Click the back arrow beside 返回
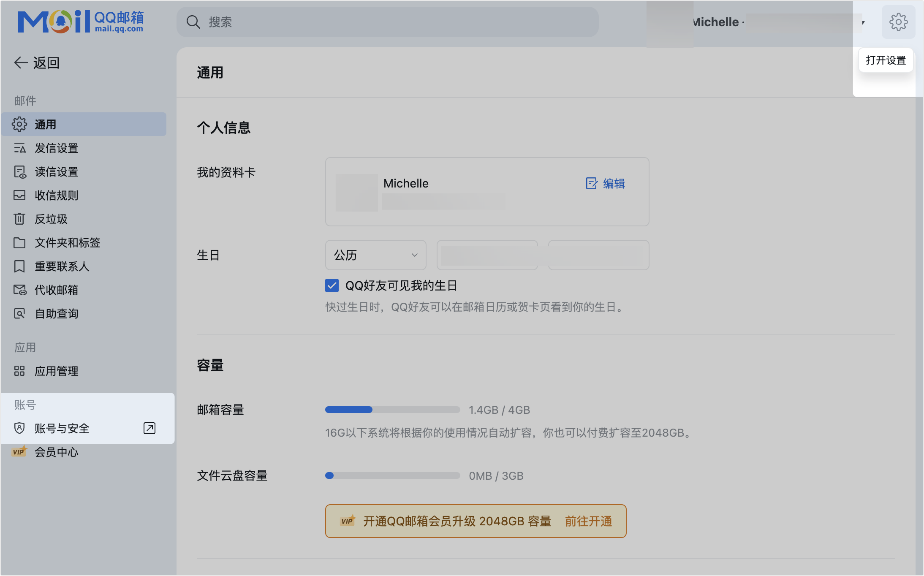 tap(20, 62)
